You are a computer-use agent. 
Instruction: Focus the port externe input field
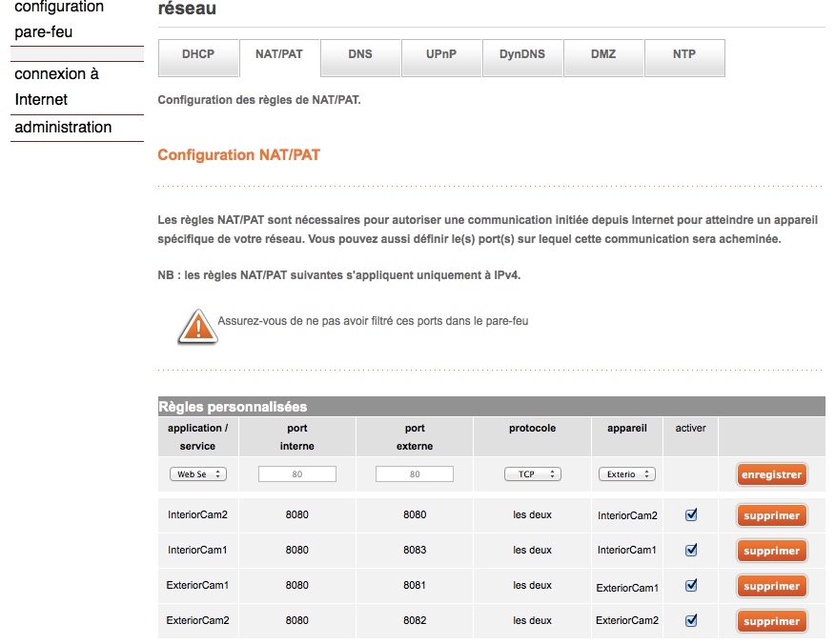[415, 474]
